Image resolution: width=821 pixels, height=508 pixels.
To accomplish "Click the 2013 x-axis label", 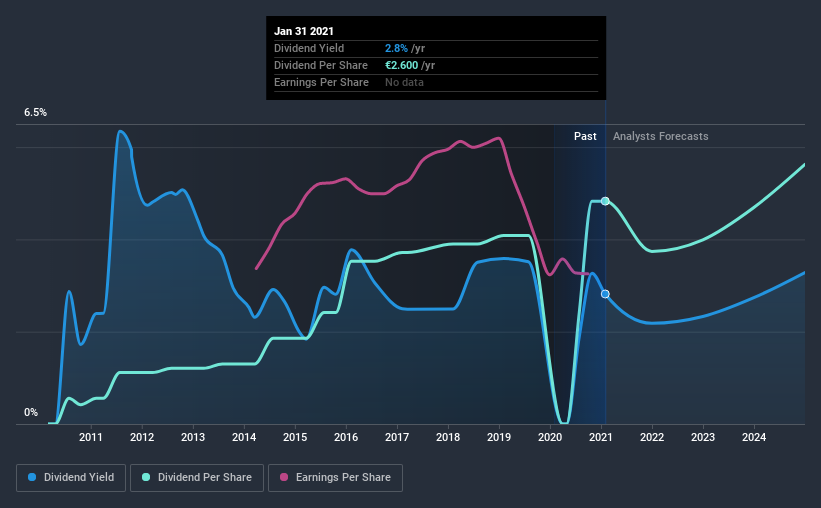I will [x=193, y=437].
